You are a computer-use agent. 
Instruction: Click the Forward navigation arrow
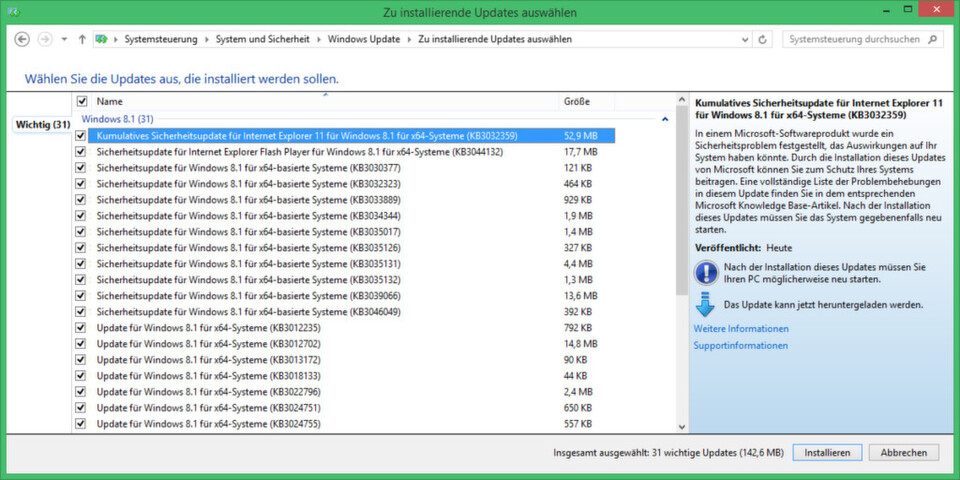coord(45,39)
